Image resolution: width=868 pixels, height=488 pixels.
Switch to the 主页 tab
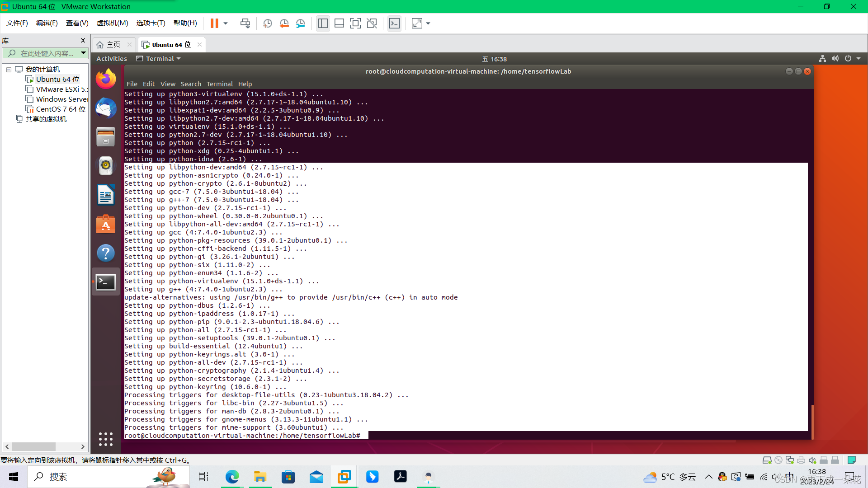click(113, 45)
